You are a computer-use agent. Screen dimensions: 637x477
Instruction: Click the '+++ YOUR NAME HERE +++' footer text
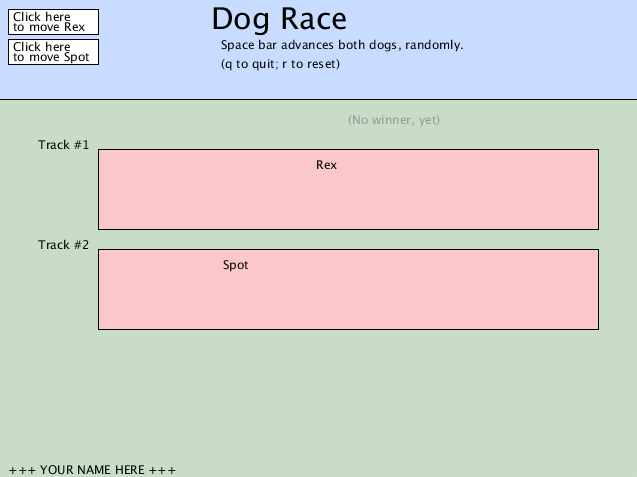tap(92, 469)
